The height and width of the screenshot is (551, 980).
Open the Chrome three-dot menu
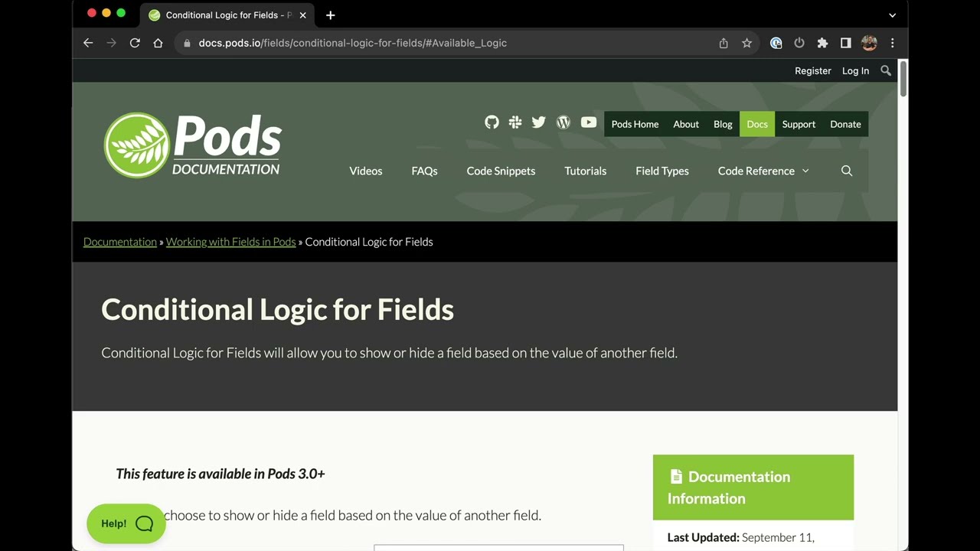click(x=892, y=43)
